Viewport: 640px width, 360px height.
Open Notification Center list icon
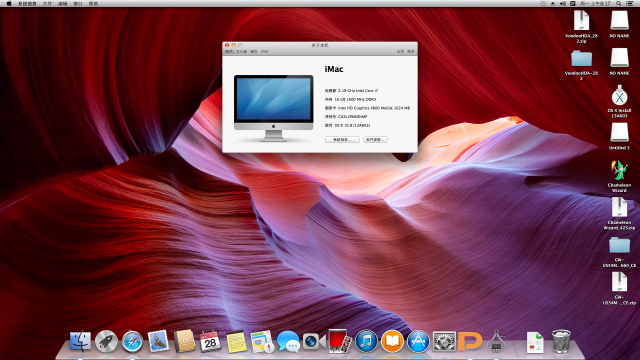[x=630, y=3]
